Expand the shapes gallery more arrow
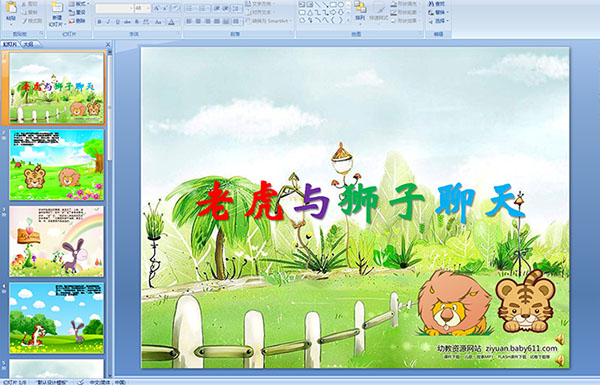 point(348,21)
